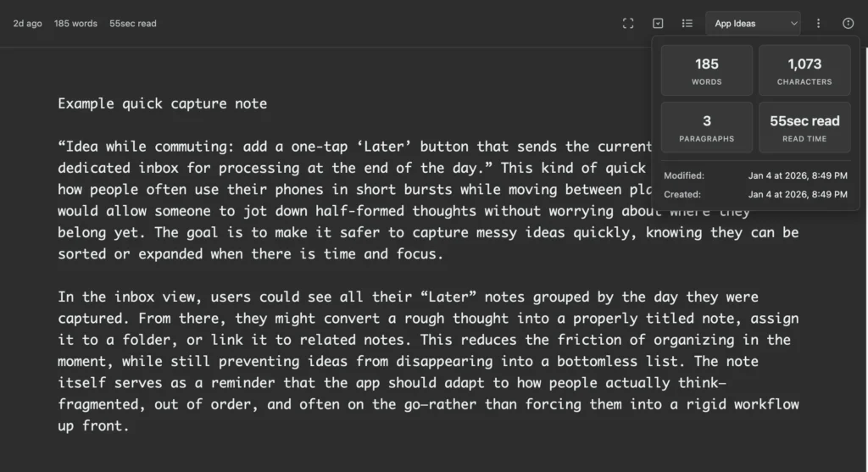Place cursor in the first body paragraph
The height and width of the screenshot is (472, 868).
coord(339,210)
